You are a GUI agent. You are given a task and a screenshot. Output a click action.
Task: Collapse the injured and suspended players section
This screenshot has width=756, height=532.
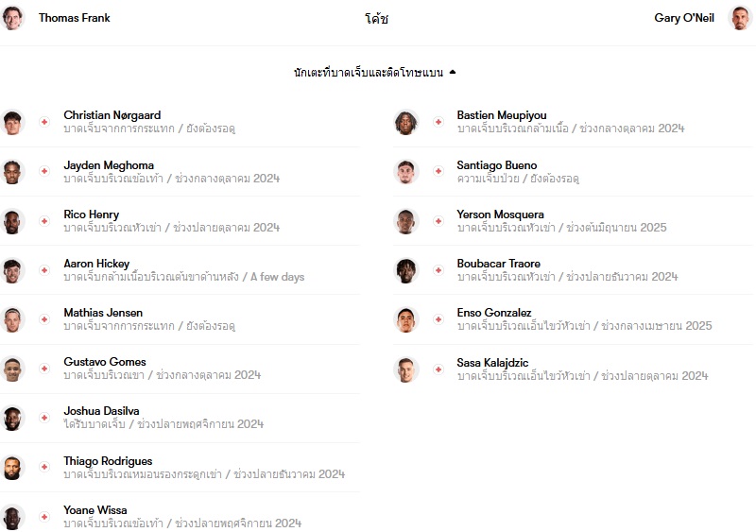click(374, 73)
